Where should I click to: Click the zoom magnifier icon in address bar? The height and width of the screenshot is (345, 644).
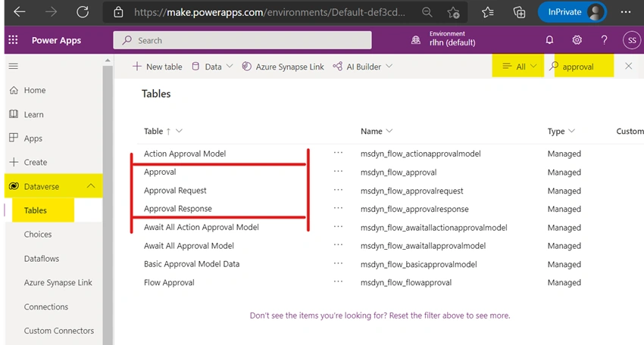[427, 12]
